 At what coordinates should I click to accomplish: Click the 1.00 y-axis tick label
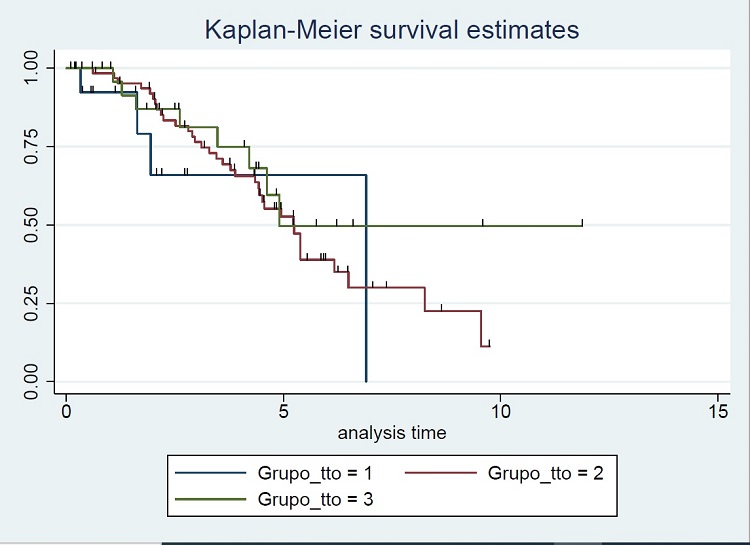pos(33,68)
